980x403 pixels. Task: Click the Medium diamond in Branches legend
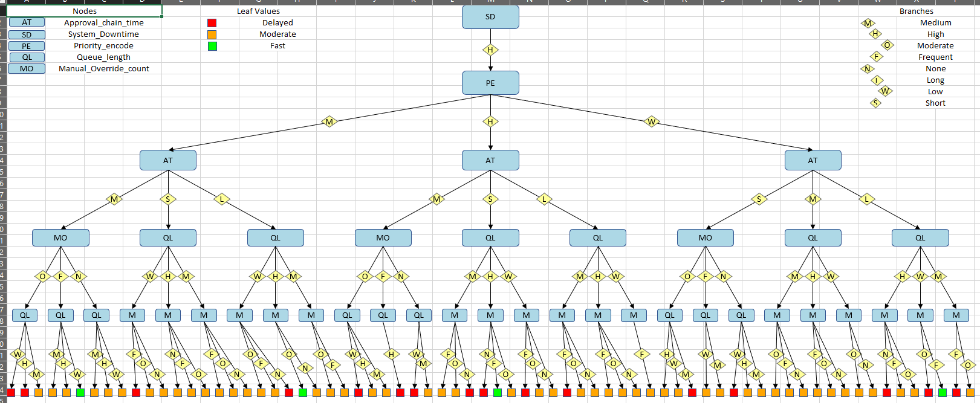(x=868, y=23)
